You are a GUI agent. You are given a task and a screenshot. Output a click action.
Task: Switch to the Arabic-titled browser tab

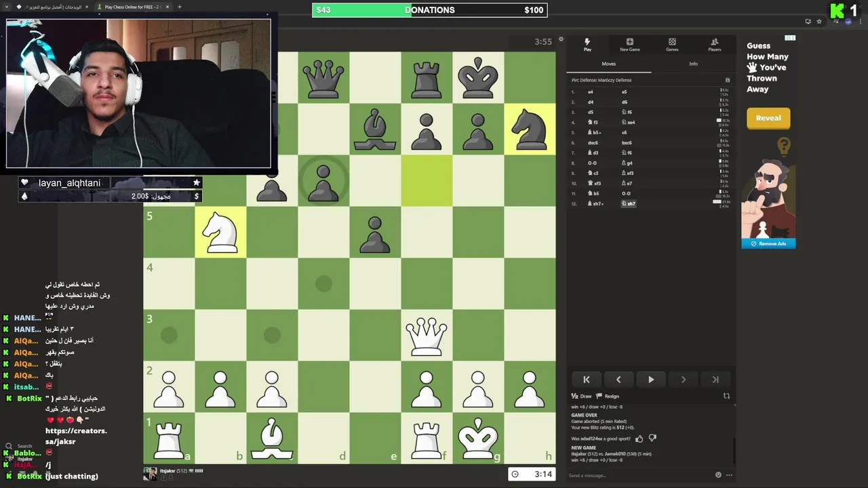pyautogui.click(x=58, y=7)
